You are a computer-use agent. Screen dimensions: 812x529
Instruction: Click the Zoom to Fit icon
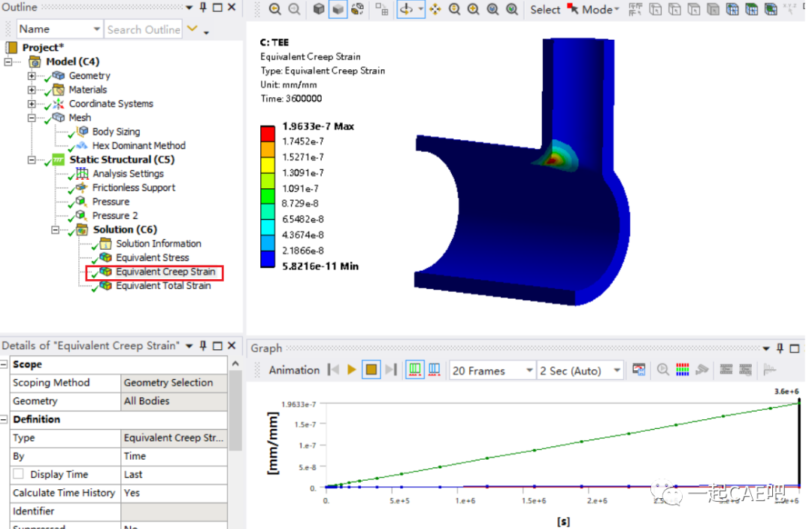492,9
